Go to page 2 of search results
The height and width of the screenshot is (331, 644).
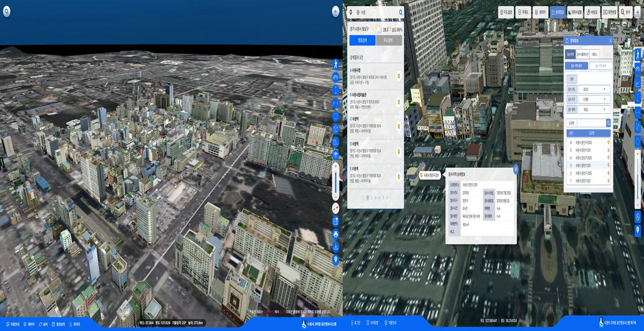pos(371,198)
